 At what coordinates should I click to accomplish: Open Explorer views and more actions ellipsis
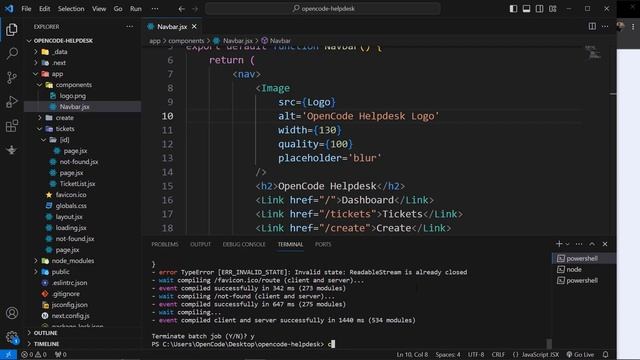tap(129, 27)
